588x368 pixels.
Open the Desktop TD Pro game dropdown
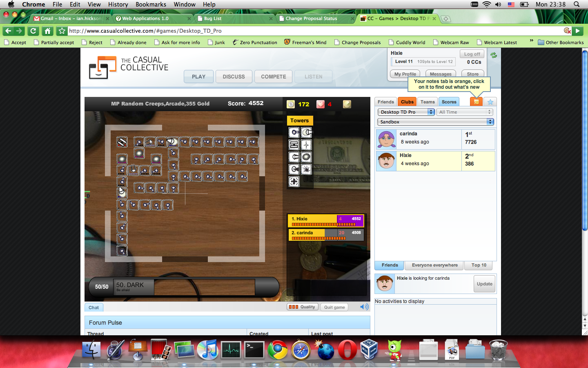(406, 112)
